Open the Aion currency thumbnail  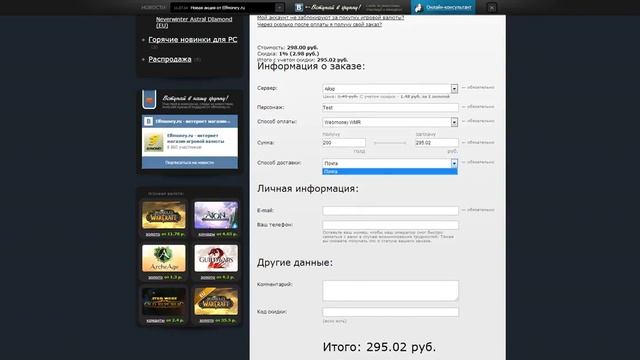pyautogui.click(x=216, y=215)
